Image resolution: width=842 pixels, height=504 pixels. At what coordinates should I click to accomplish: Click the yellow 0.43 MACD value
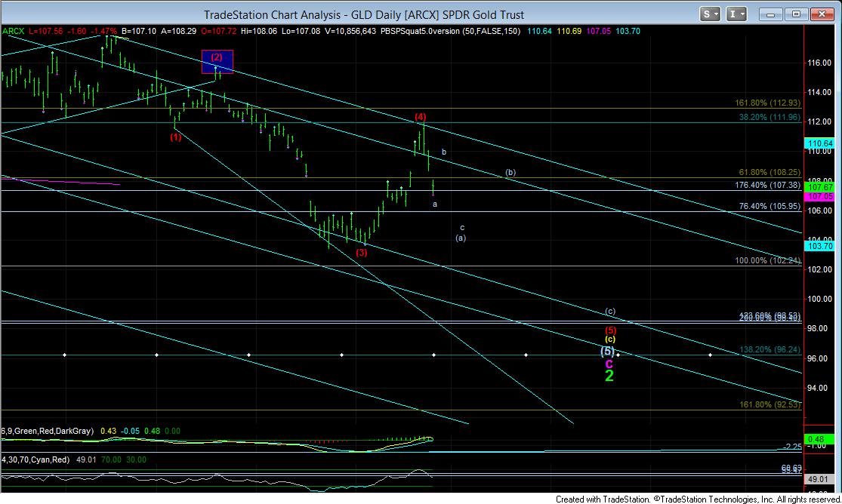[x=108, y=431]
